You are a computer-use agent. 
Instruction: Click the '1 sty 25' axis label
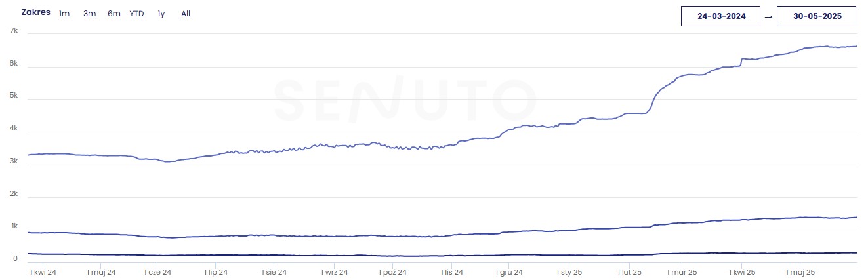point(569,271)
